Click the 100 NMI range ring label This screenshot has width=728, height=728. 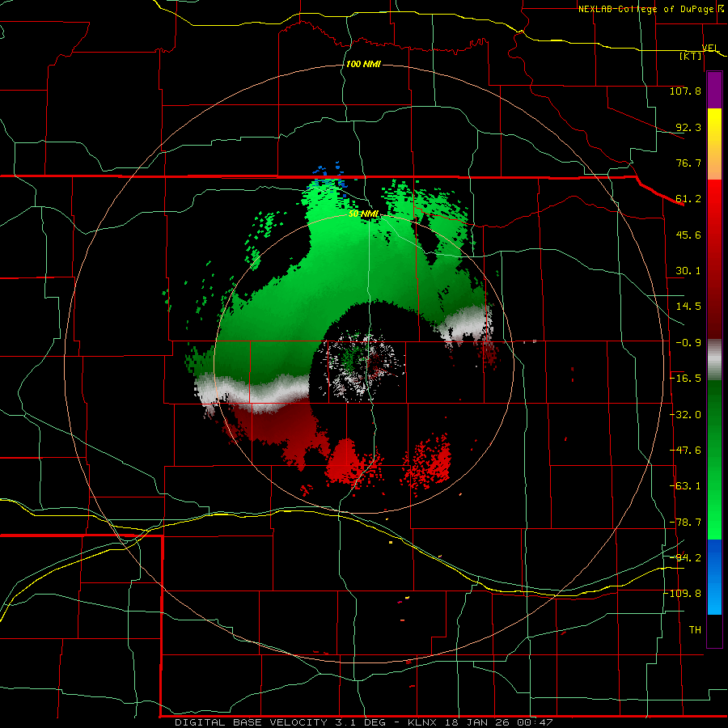[363, 64]
